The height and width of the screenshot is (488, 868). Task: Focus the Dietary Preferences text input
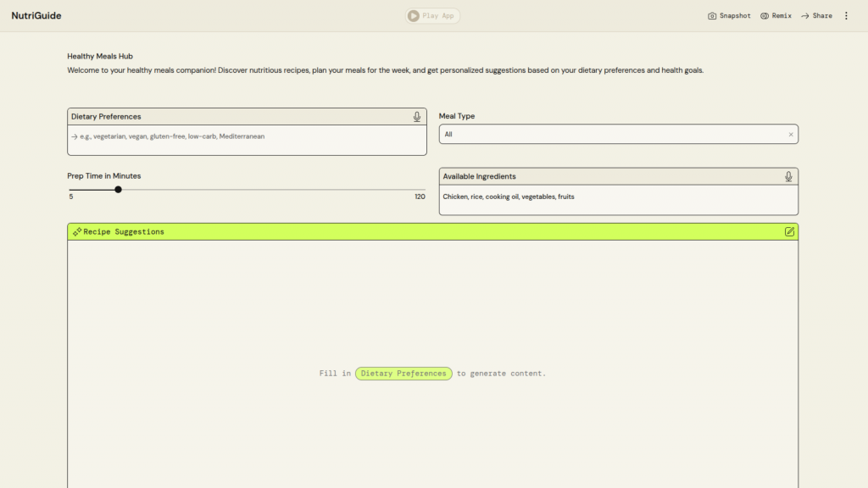pos(246,140)
